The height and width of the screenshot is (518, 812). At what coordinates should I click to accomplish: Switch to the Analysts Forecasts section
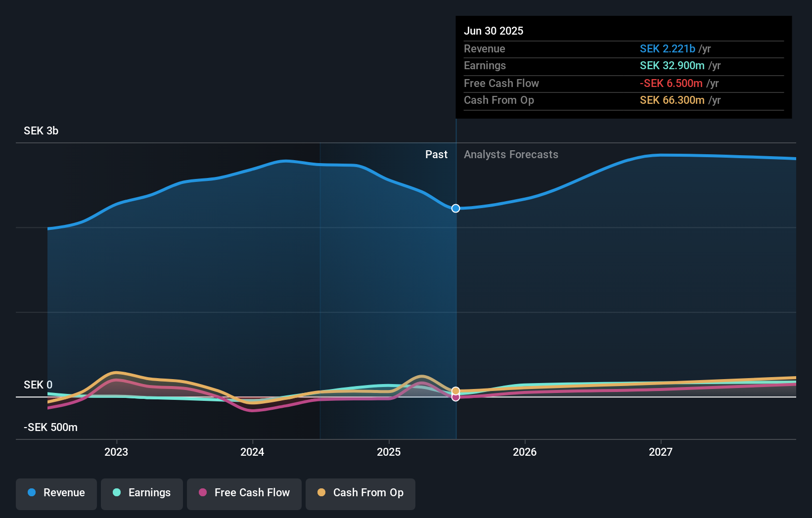coord(511,154)
